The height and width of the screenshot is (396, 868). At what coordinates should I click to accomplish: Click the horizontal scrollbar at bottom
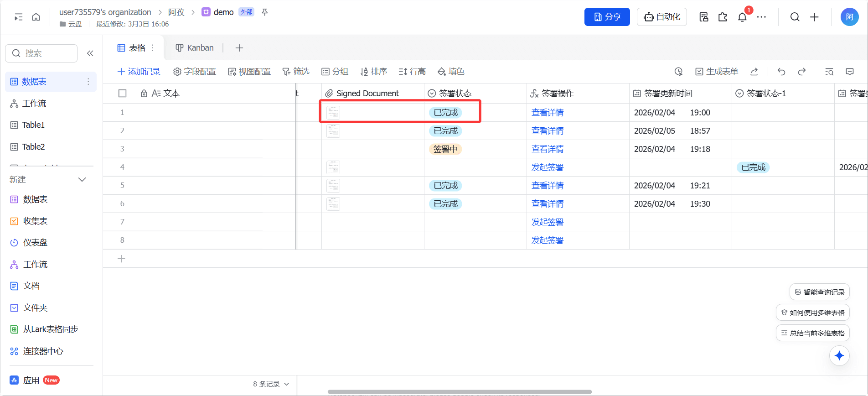pyautogui.click(x=460, y=392)
